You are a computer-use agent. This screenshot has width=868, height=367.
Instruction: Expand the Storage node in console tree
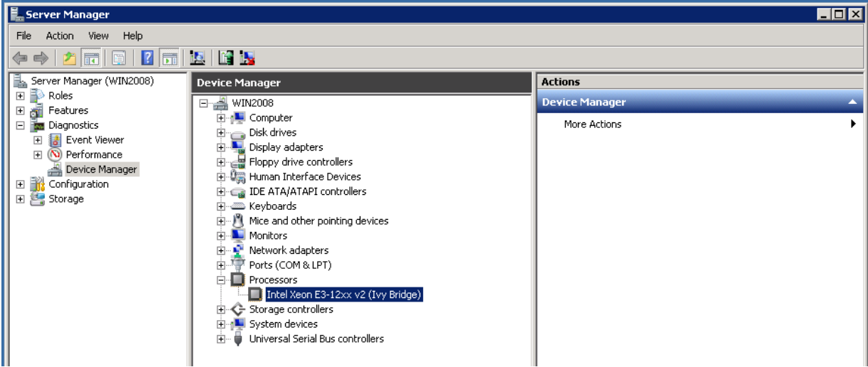[x=21, y=199]
